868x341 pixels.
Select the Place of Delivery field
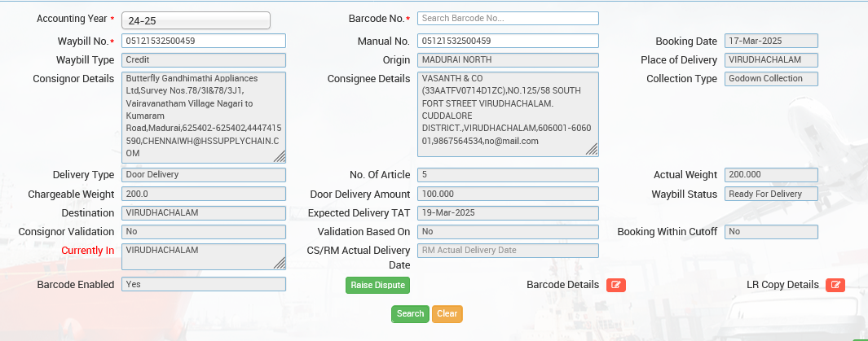(771, 60)
